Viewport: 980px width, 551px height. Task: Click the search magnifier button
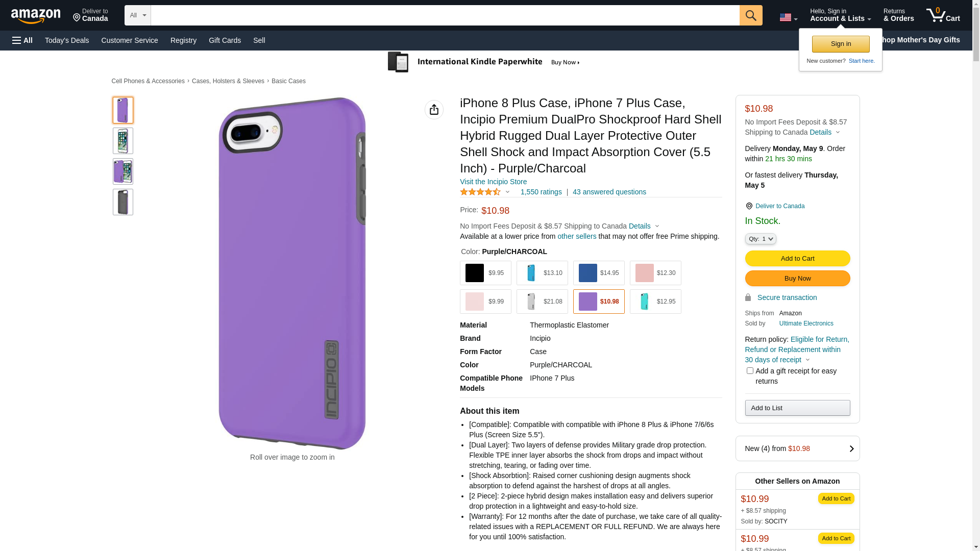[x=750, y=15]
